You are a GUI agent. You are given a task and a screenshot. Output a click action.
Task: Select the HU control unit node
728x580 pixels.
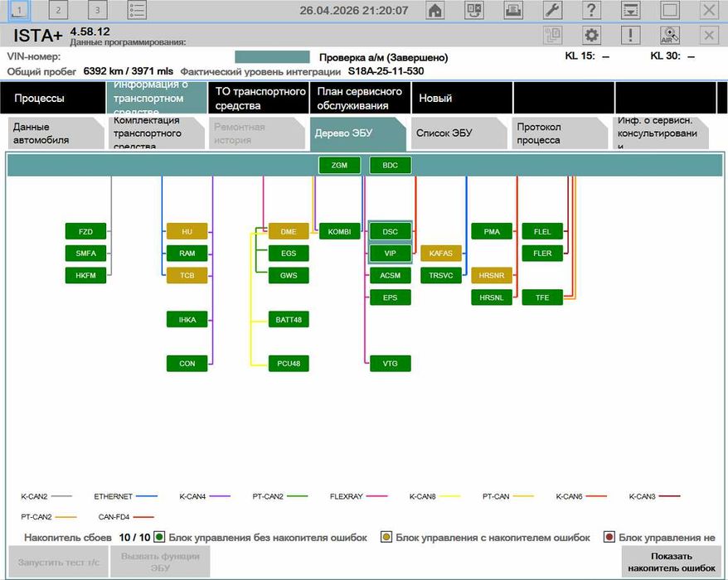[187, 231]
